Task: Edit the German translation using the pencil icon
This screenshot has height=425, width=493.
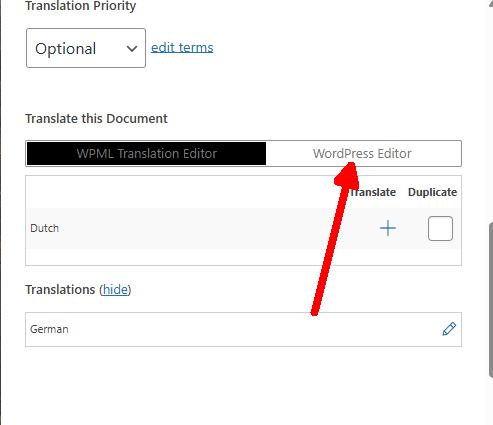Action: (449, 329)
